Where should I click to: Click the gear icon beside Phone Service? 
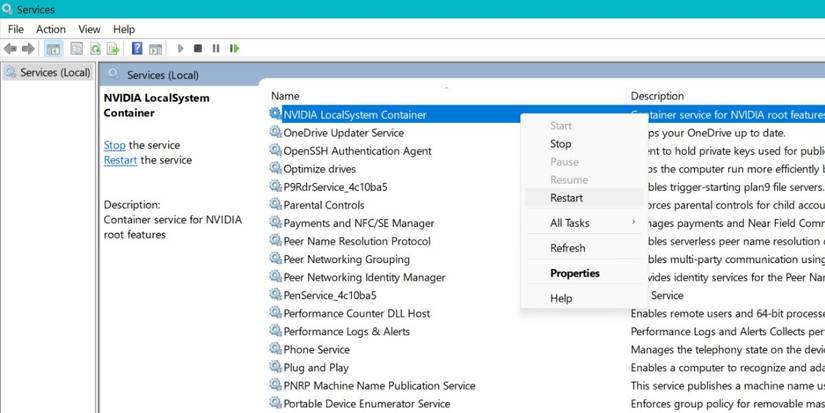coord(275,350)
